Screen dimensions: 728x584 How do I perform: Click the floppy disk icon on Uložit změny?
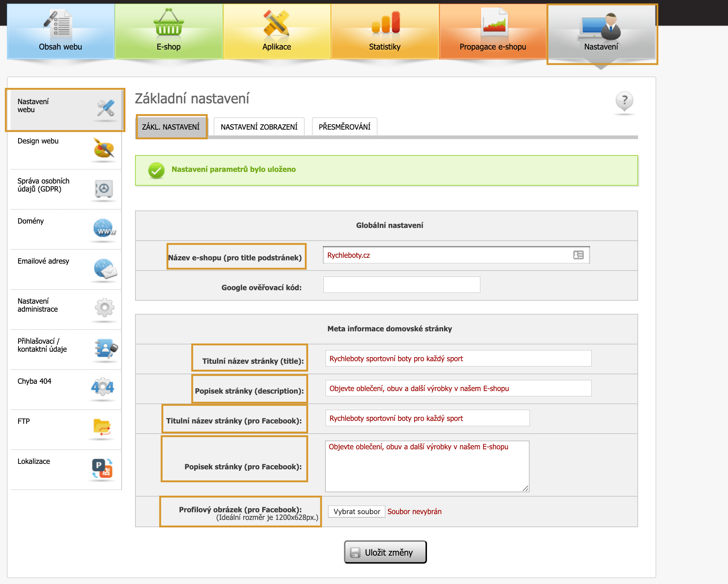(x=355, y=553)
